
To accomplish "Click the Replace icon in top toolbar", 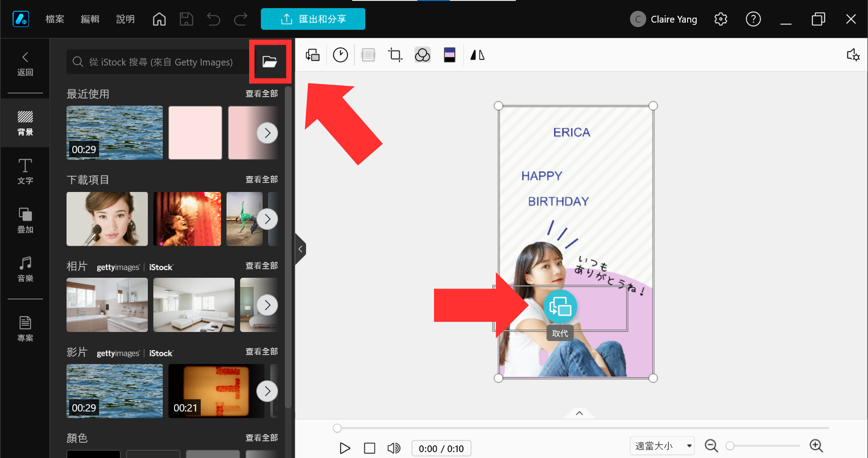I will click(313, 55).
